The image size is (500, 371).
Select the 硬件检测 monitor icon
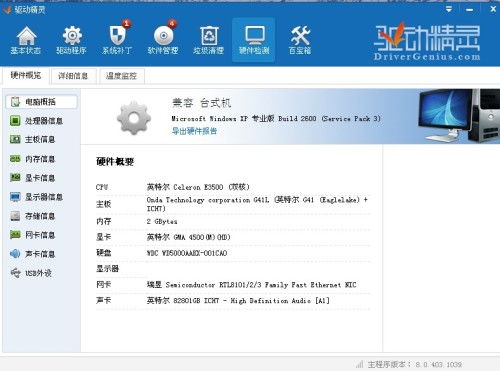[254, 41]
